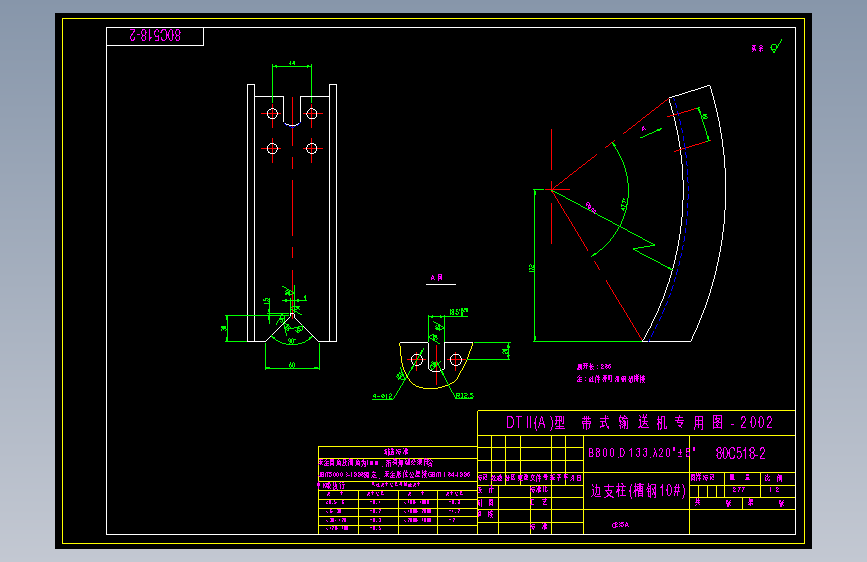Screen dimensions: 867x562
Task: Click the scale value "1:2"
Action: pos(774,490)
